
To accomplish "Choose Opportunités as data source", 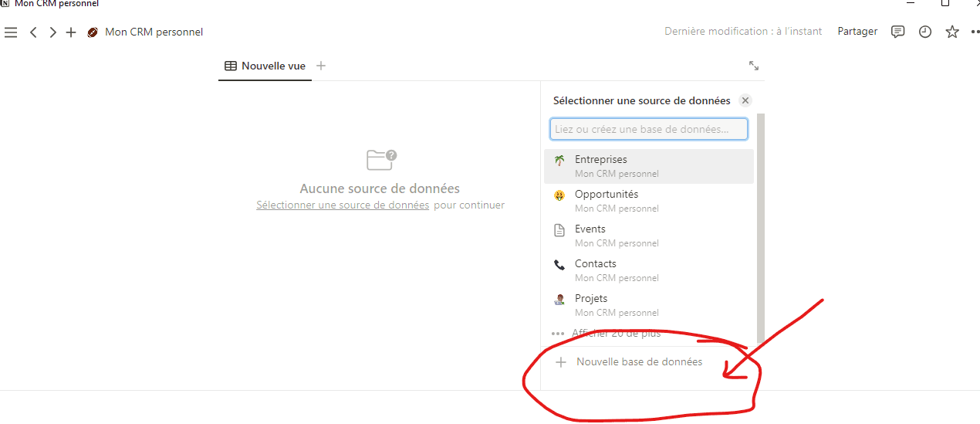I will (x=648, y=201).
